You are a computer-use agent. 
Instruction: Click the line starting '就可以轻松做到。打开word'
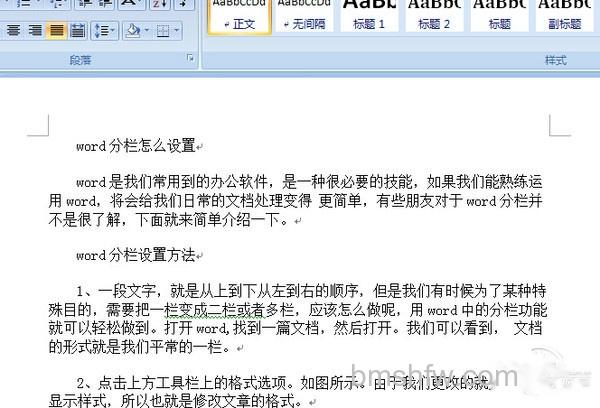[295, 328]
